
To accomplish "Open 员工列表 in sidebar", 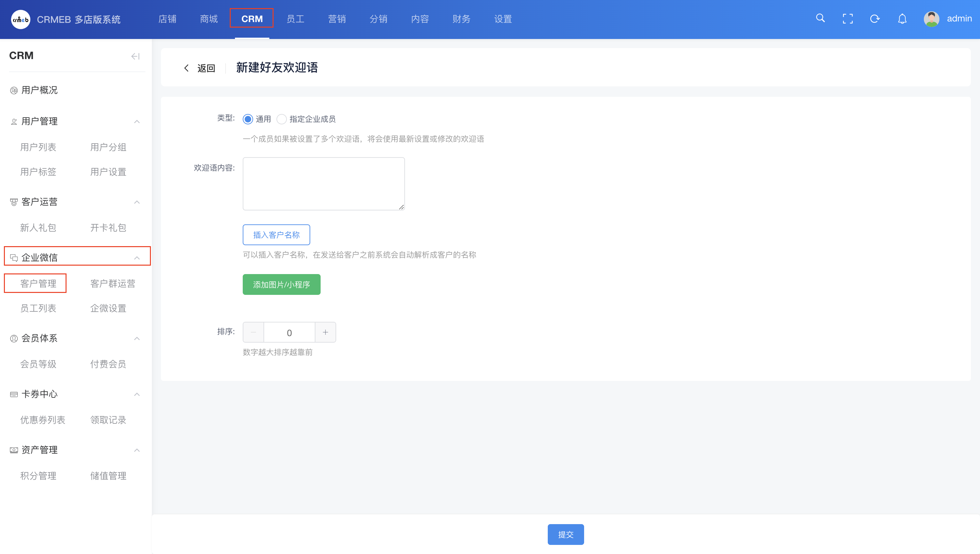I will click(x=38, y=308).
